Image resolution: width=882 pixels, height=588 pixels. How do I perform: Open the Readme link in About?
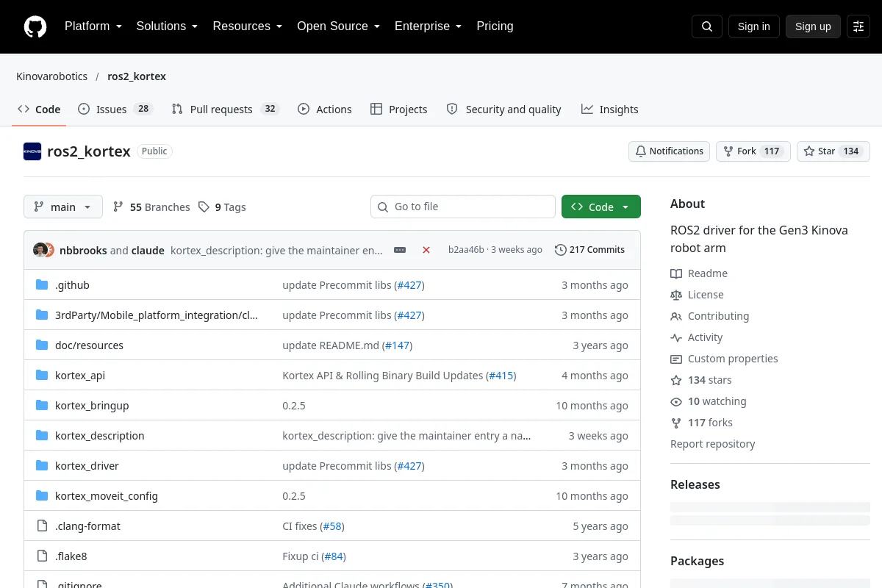699,273
